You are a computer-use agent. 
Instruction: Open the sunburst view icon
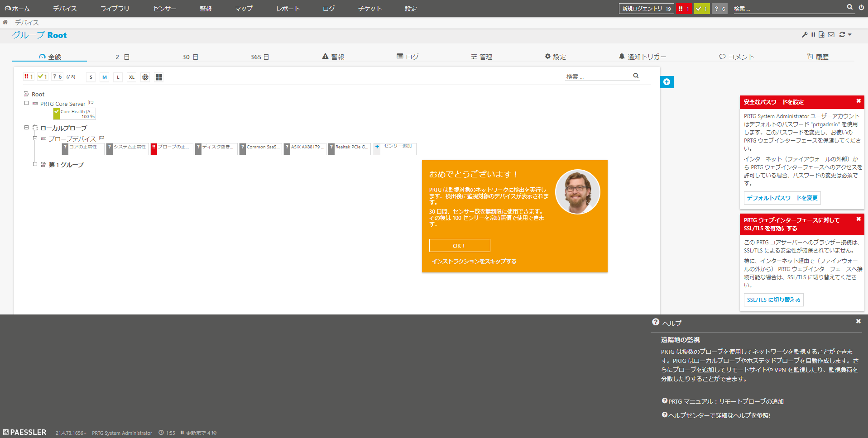[x=145, y=77]
